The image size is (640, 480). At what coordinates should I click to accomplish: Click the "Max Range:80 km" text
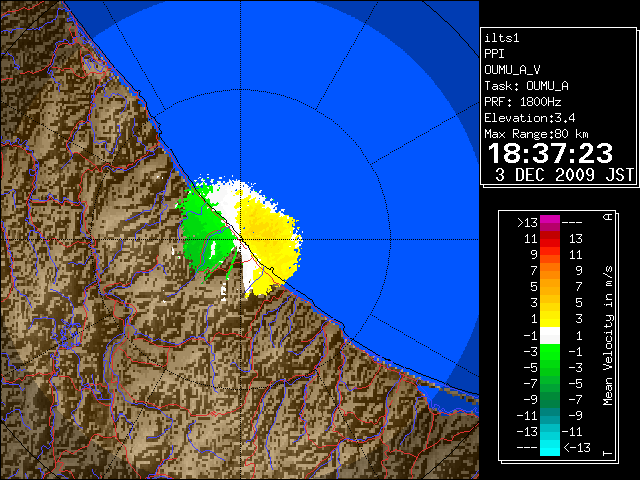coord(536,134)
